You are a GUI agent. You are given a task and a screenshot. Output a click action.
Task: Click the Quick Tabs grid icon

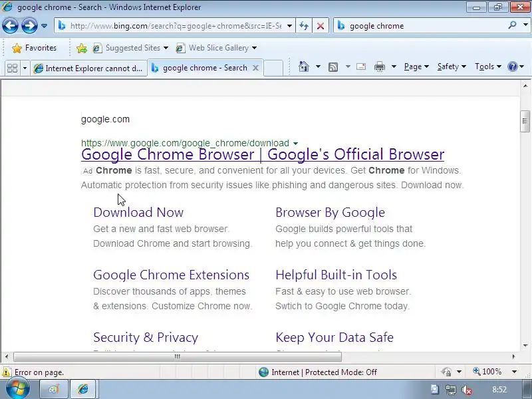pos(12,68)
